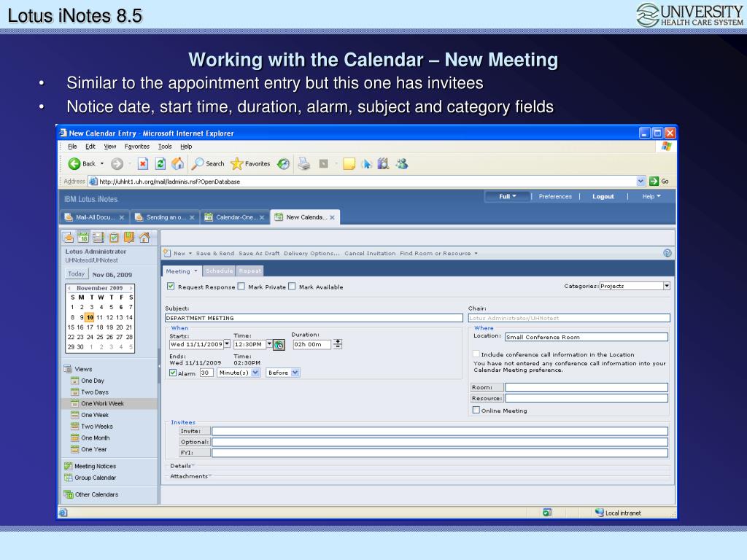Viewport: 747px width, 560px height.
Task: Open the Tools menu
Action: [165, 147]
